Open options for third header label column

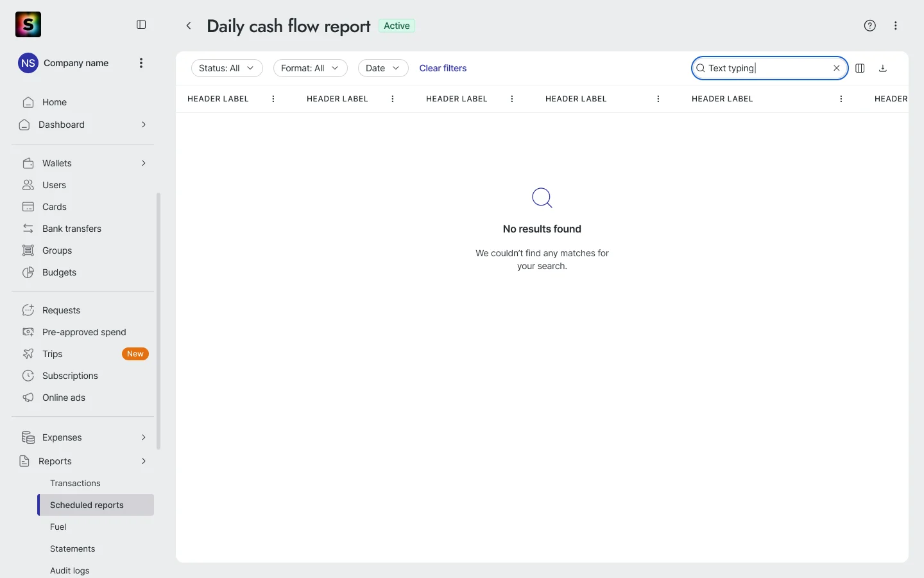tap(512, 99)
